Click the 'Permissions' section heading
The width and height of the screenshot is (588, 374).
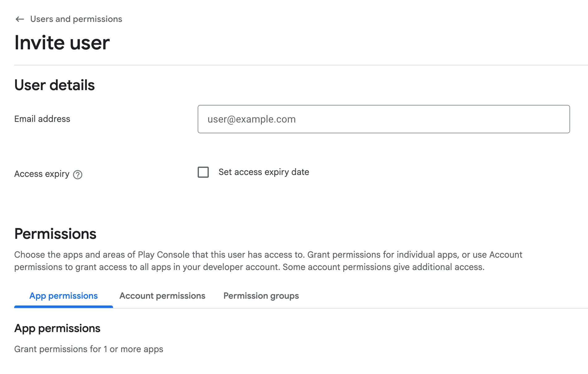[55, 234]
